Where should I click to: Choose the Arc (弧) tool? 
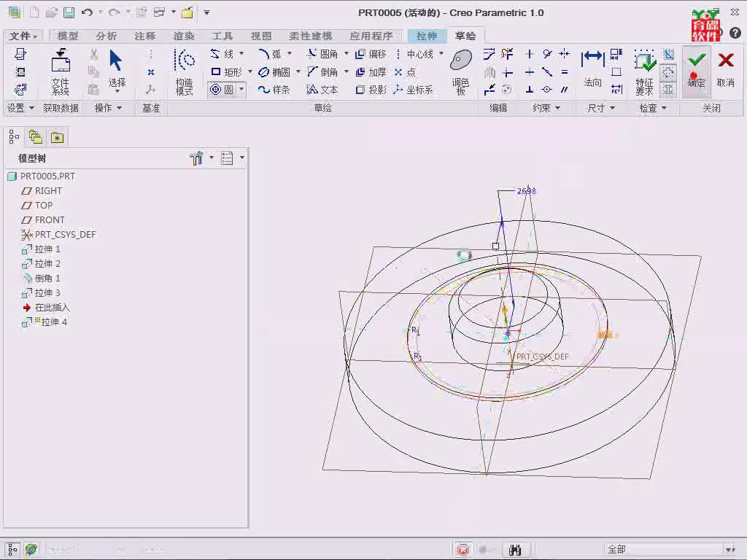point(270,54)
